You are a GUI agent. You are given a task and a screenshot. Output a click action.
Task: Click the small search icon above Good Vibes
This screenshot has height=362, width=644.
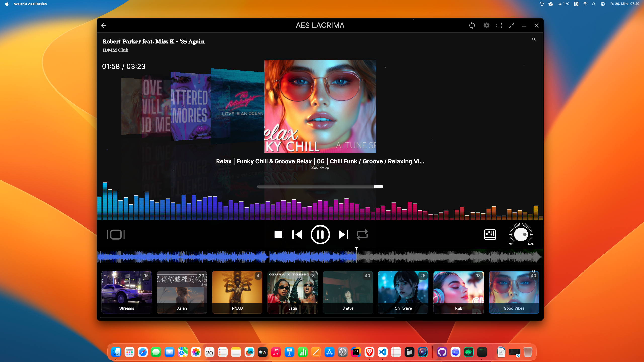tap(534, 271)
